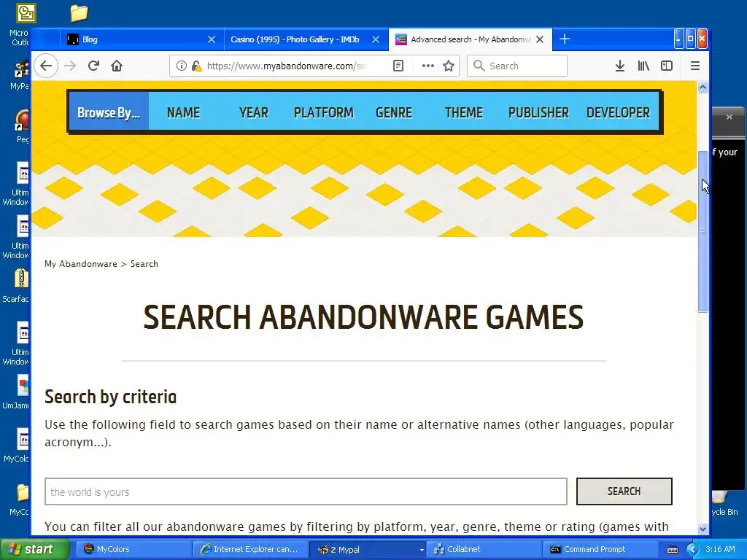
Task: Switch to Collabnet taskbar item
Action: (x=484, y=549)
